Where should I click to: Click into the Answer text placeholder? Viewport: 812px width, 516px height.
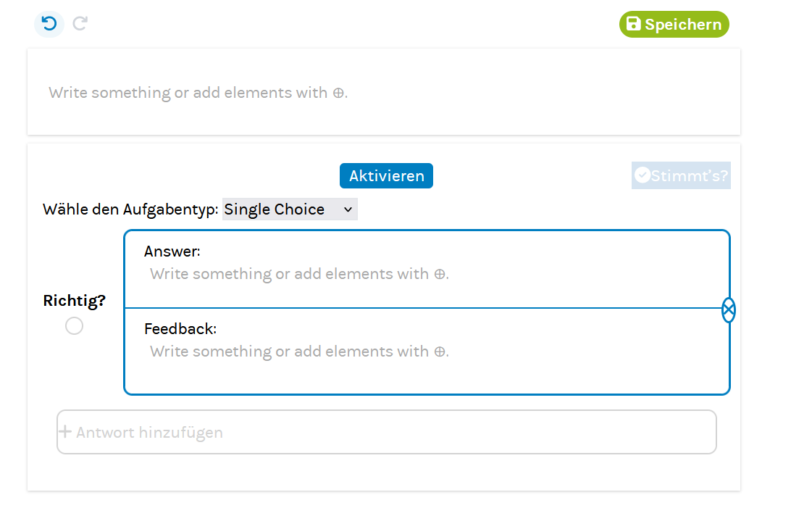pyautogui.click(x=299, y=274)
